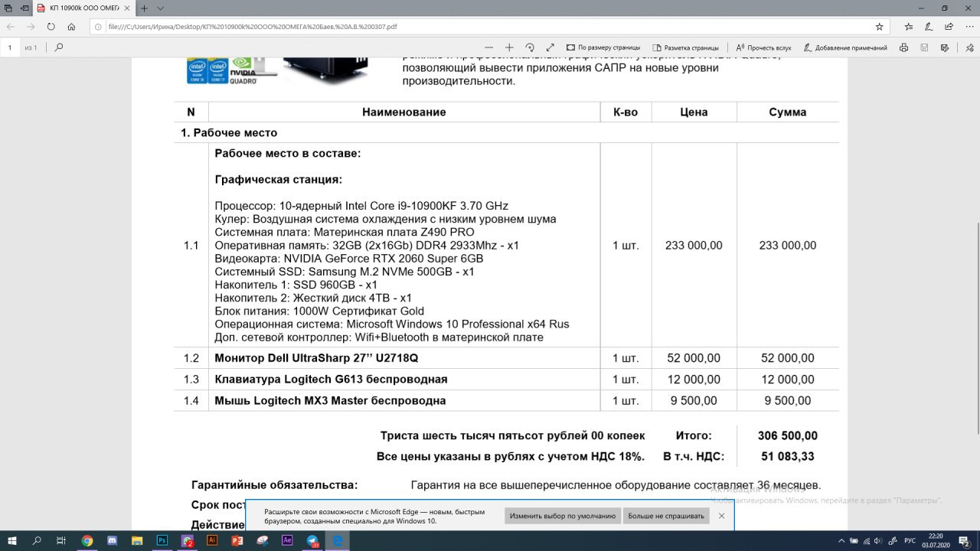
Task: Click 'Гарантийные обязательства:' label
Action: point(274,485)
